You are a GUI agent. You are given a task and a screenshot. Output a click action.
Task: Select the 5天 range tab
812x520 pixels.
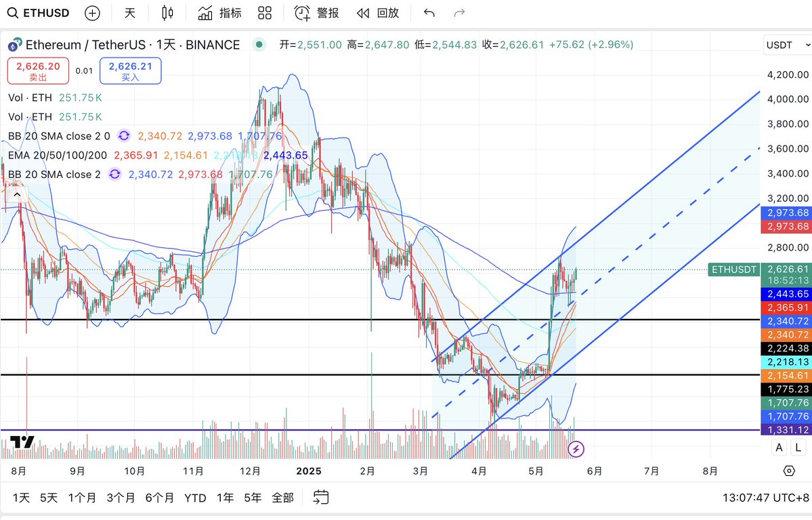click(x=49, y=498)
